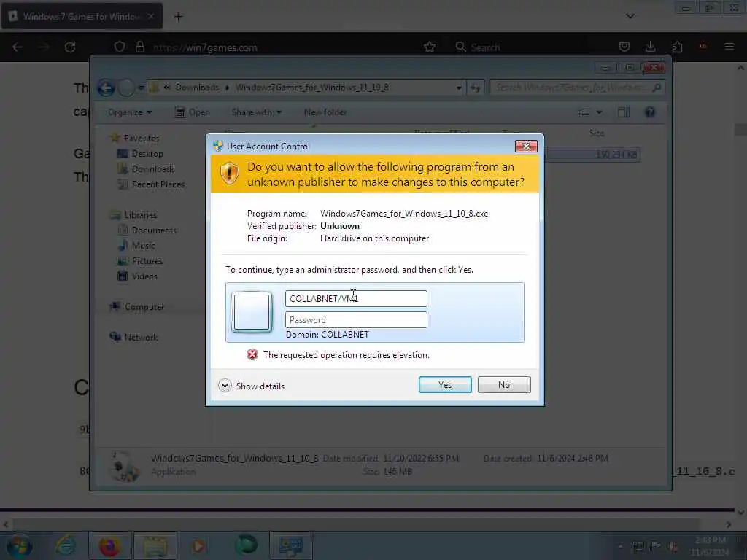
Task: Open the change view dropdown arrow
Action: click(x=600, y=112)
